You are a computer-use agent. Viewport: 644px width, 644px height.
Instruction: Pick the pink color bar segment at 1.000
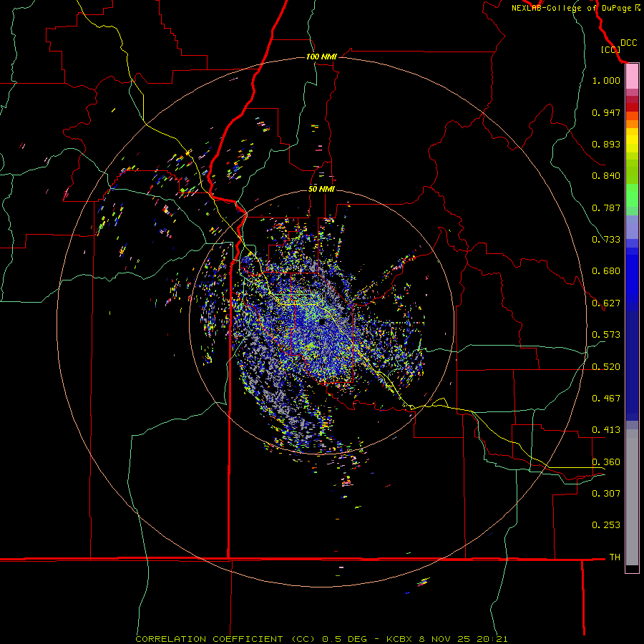(x=632, y=77)
